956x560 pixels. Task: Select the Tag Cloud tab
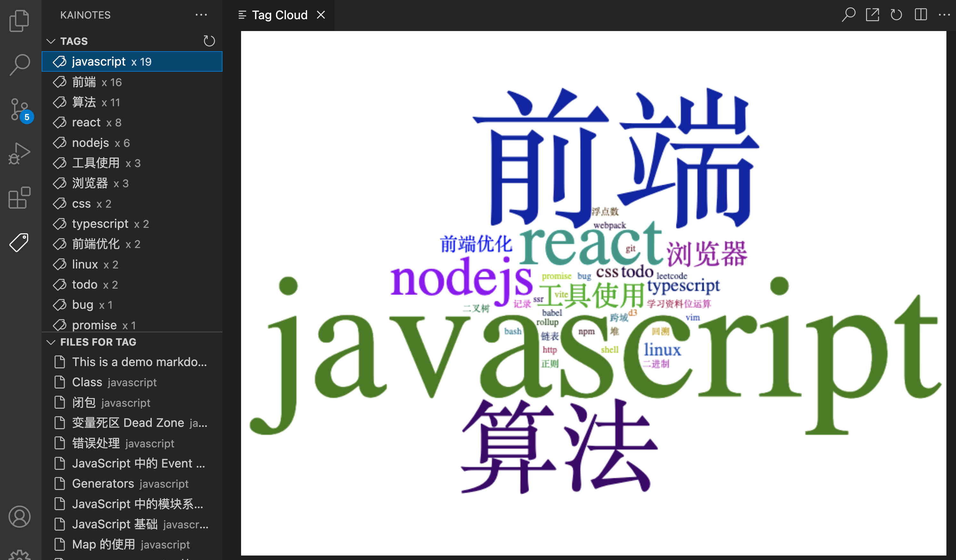pyautogui.click(x=279, y=15)
